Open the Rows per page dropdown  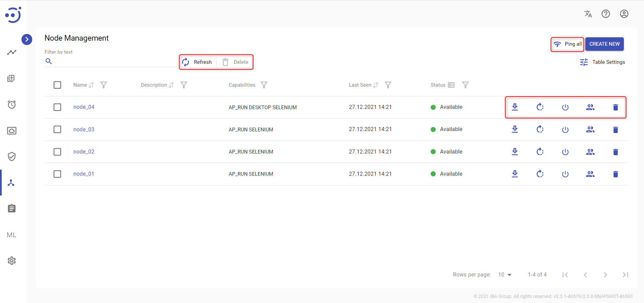[505, 275]
